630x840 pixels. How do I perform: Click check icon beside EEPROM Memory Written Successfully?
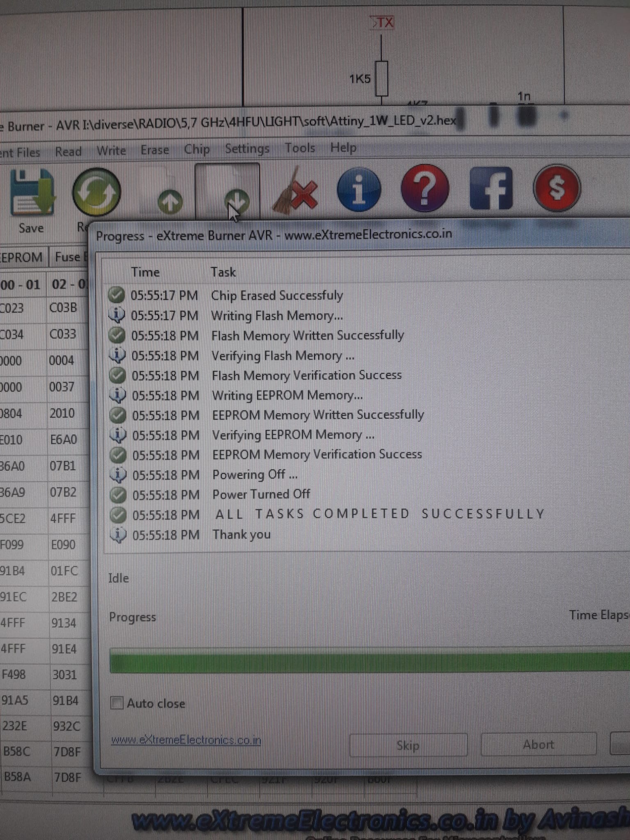pos(118,415)
